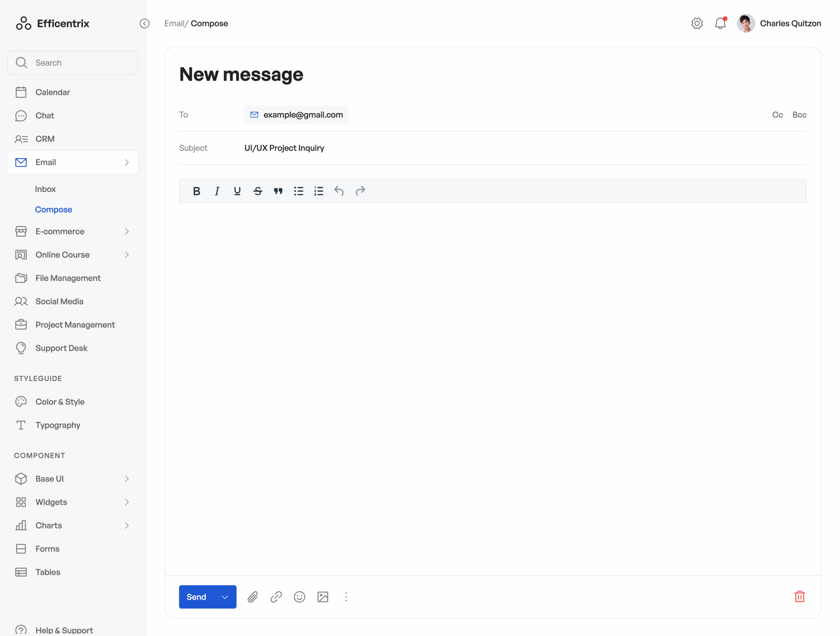Go to Calendar in sidebar
Image resolution: width=840 pixels, height=636 pixels.
pos(52,92)
